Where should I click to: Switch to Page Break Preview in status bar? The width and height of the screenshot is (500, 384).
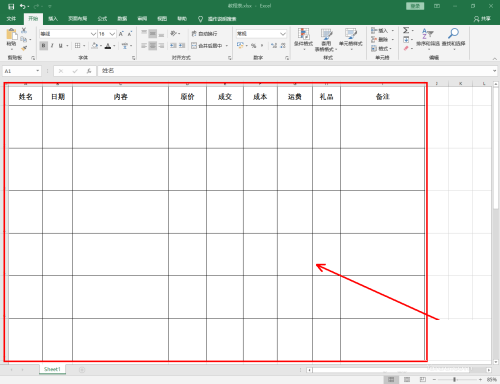[423, 379]
